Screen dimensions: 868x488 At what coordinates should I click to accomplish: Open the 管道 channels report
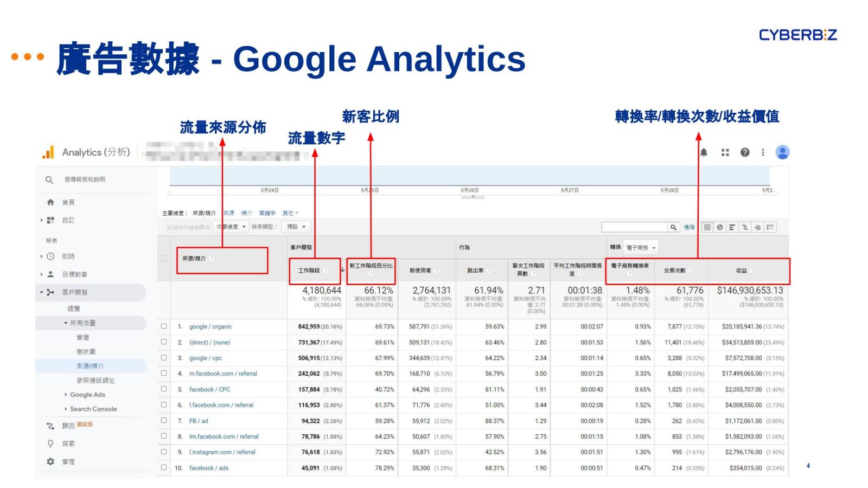[x=82, y=338]
